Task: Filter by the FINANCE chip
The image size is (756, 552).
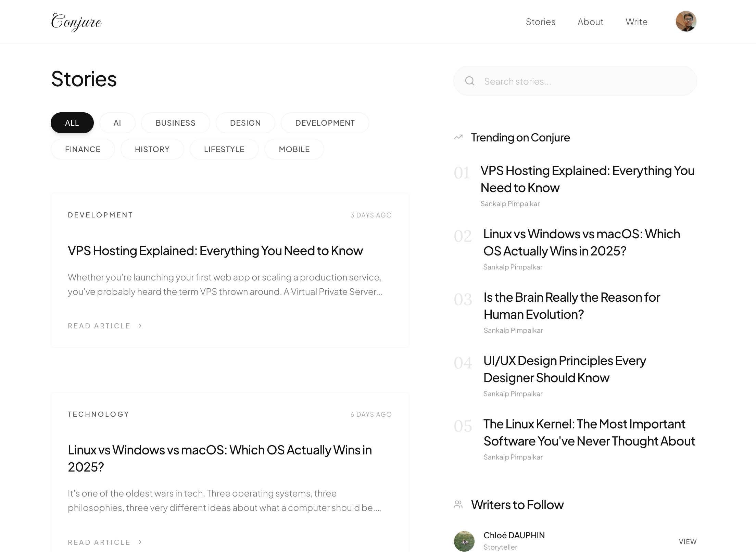Action: [x=83, y=149]
